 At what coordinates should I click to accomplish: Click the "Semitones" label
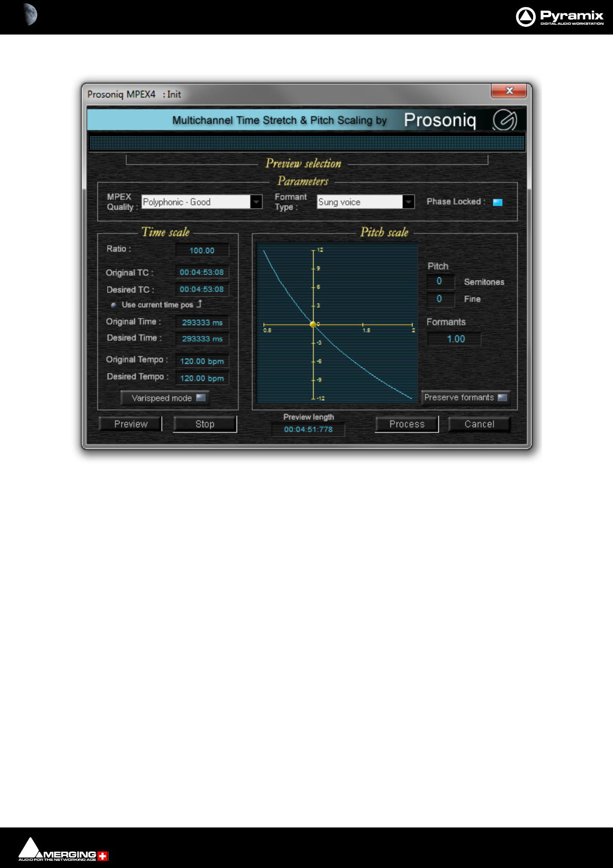(484, 282)
